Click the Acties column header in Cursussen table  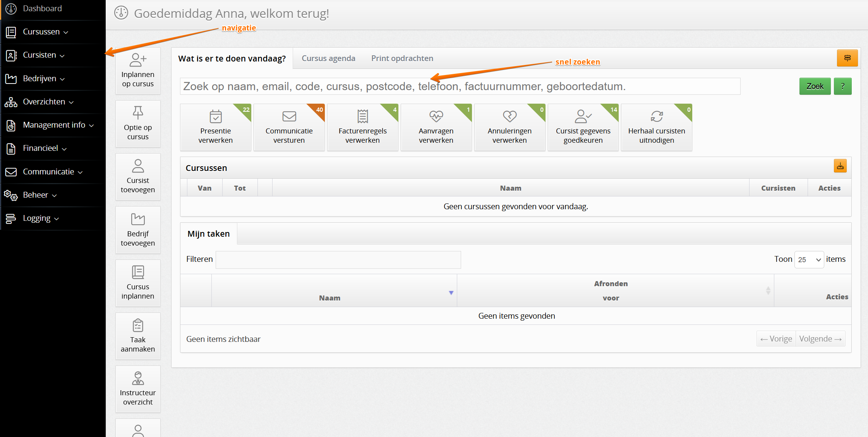(x=829, y=188)
